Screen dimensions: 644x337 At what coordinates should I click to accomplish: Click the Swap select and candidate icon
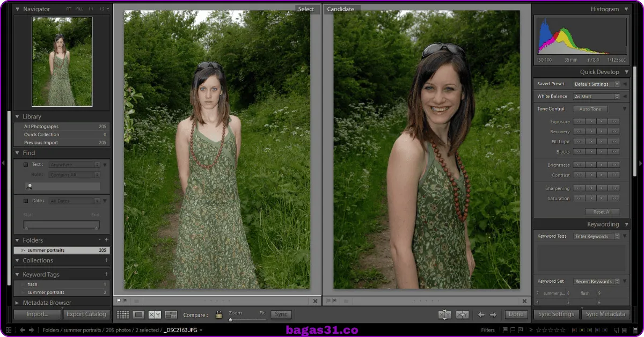pyautogui.click(x=444, y=314)
